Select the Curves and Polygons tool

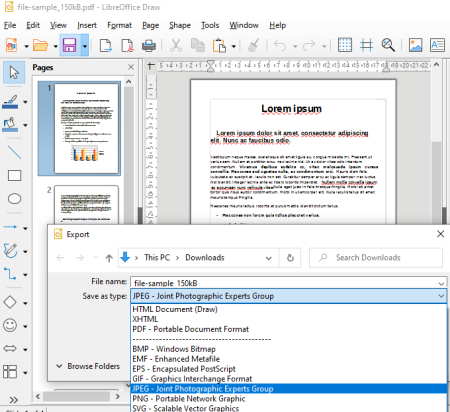10,251
